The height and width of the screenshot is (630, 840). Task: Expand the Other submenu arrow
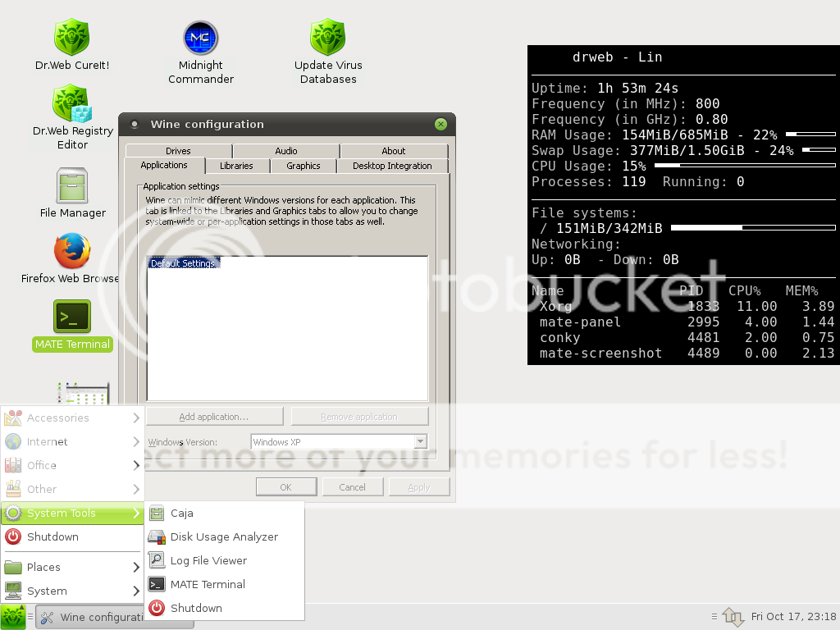[136, 489]
